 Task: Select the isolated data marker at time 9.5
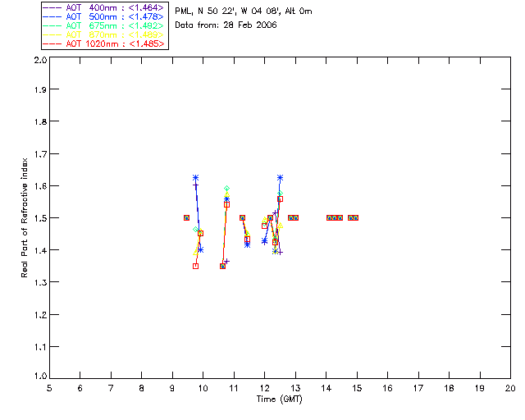[x=186, y=217]
